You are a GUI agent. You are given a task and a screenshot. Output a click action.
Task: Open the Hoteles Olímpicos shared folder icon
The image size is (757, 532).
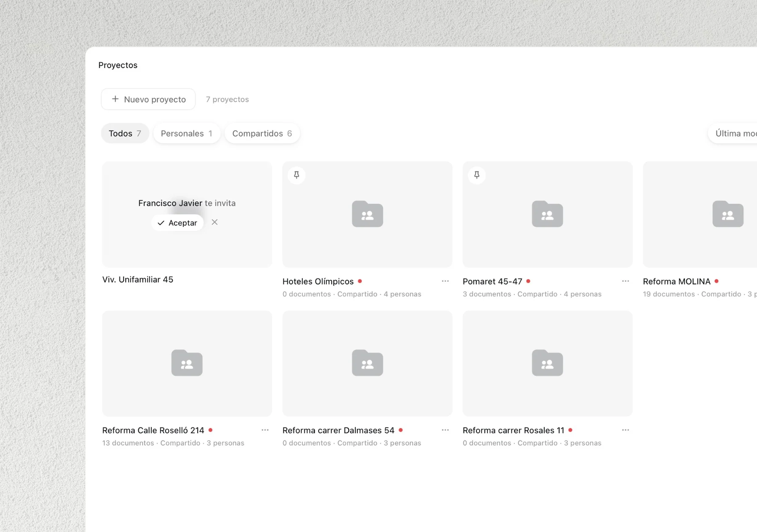click(x=367, y=214)
